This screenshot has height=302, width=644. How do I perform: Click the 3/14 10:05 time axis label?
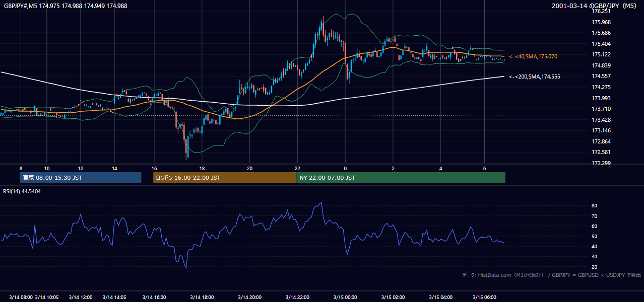[x=47, y=297]
